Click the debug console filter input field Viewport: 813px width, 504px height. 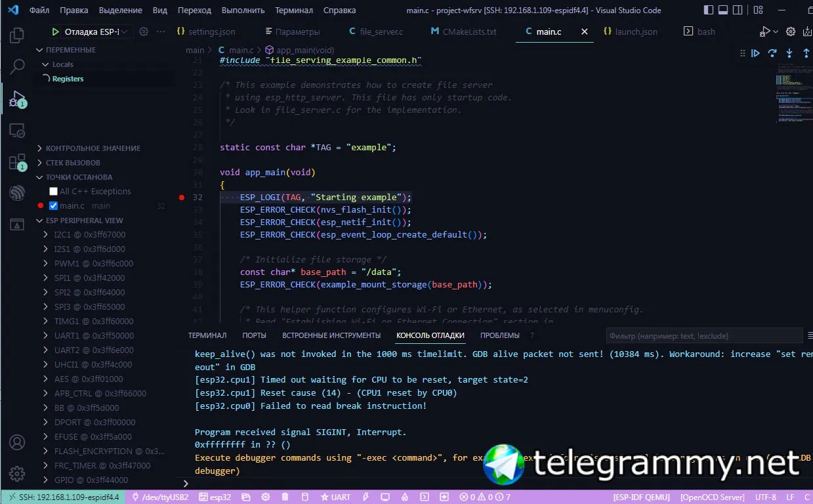pyautogui.click(x=704, y=336)
